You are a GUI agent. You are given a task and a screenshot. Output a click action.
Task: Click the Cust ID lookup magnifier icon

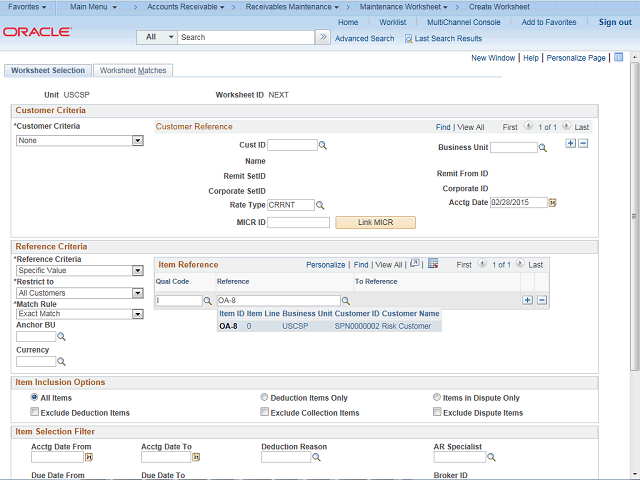323,146
